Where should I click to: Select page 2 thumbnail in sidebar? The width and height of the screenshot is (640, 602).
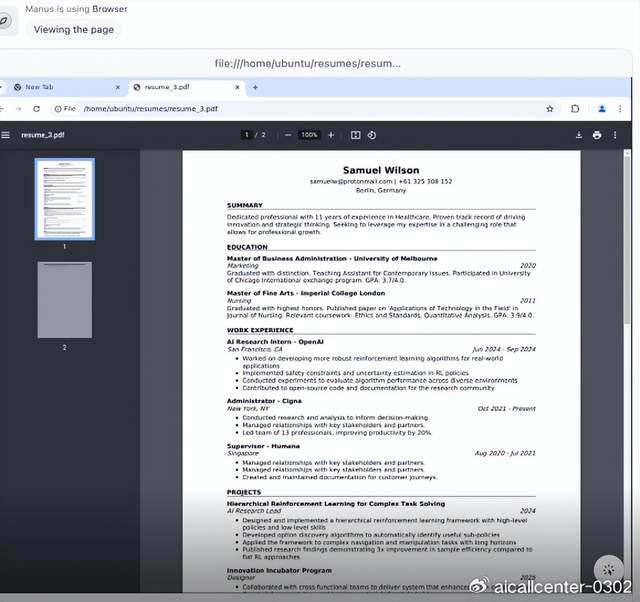pos(65,300)
